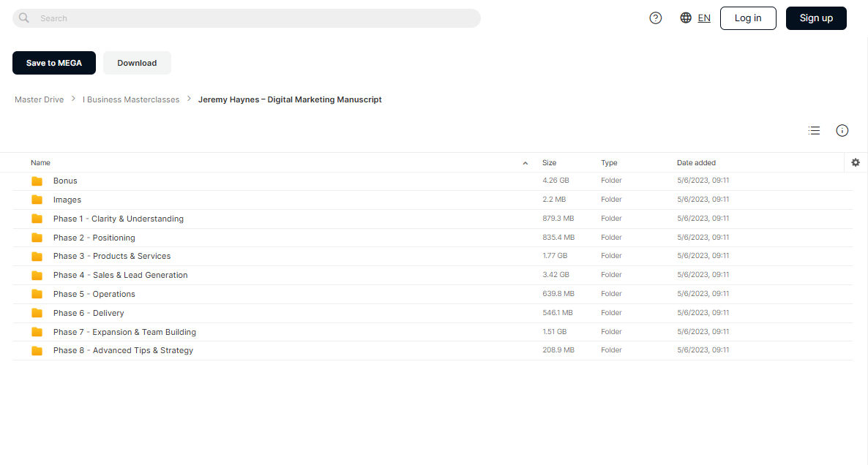Open Phase 8 - Advanced Tips & Strategy

tap(123, 350)
